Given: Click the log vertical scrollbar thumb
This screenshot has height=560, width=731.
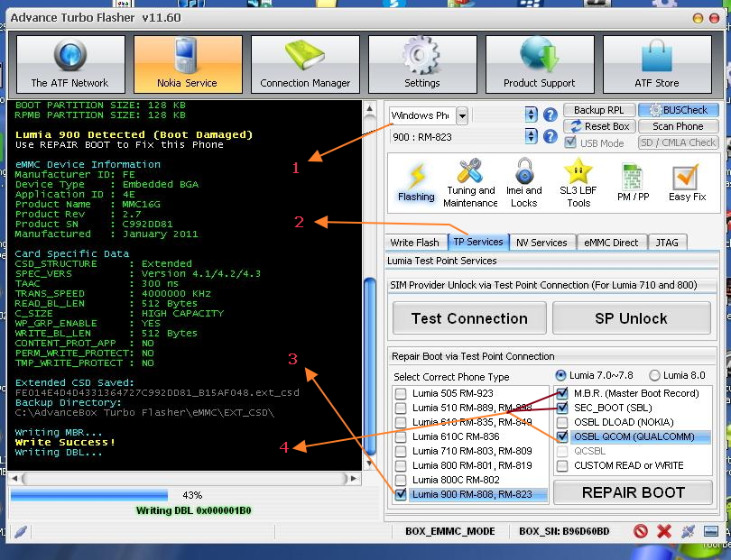Looking at the screenshot, I should tap(370, 366).
